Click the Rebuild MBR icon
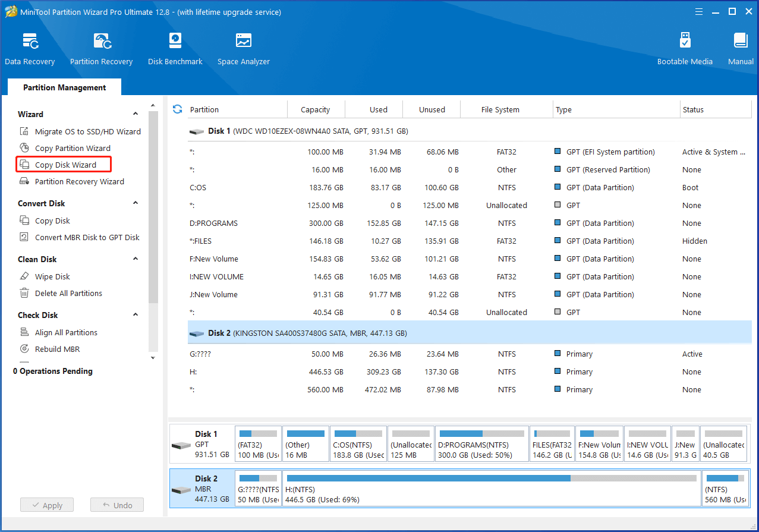The image size is (759, 532). pyautogui.click(x=24, y=349)
